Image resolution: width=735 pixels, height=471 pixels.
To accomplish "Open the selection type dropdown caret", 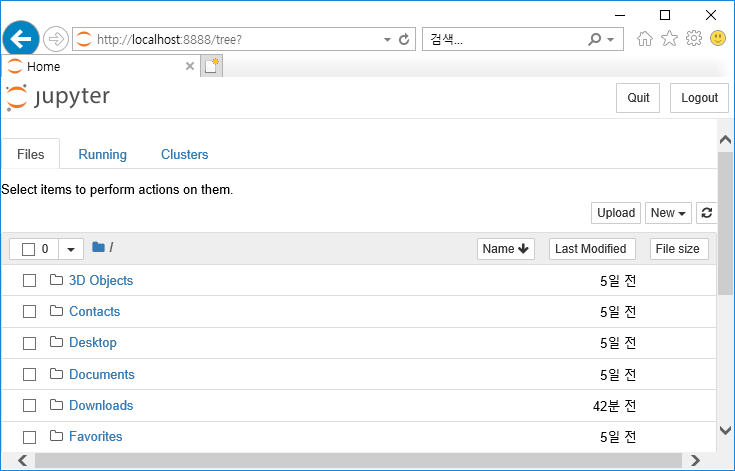I will click(71, 249).
